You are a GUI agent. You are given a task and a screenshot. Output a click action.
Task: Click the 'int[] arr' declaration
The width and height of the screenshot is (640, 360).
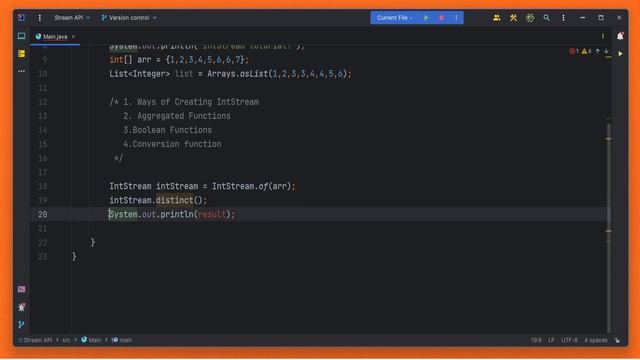click(130, 60)
